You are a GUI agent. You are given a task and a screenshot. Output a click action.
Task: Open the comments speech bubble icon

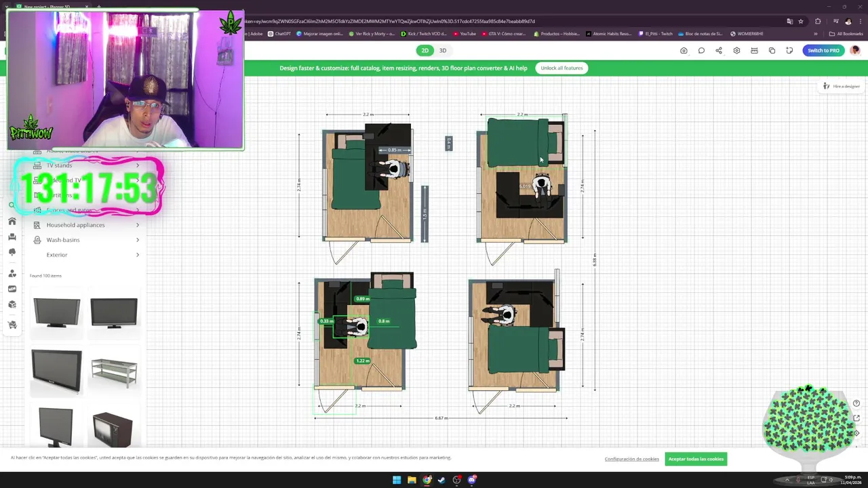(701, 50)
